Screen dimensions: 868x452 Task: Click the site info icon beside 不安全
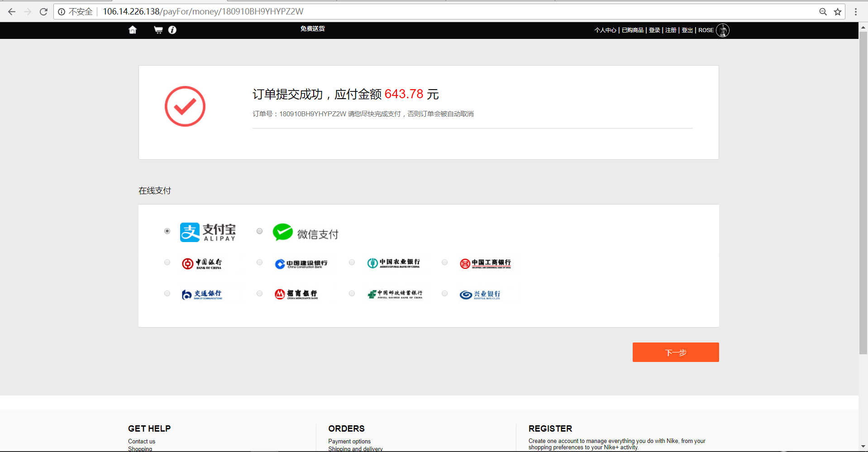coord(62,12)
